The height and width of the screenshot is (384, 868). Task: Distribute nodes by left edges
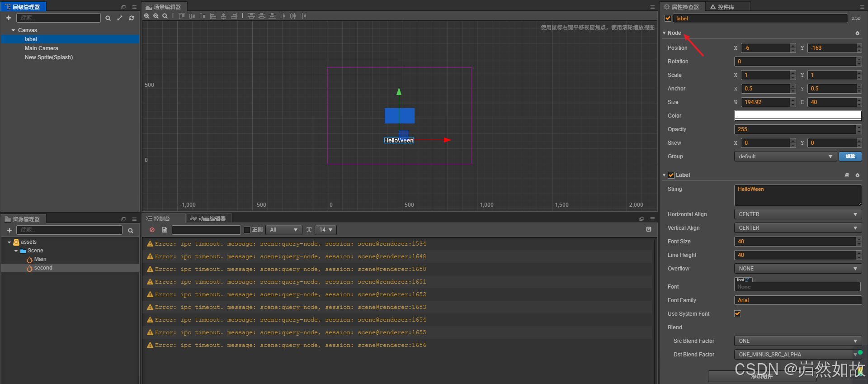pos(283,16)
